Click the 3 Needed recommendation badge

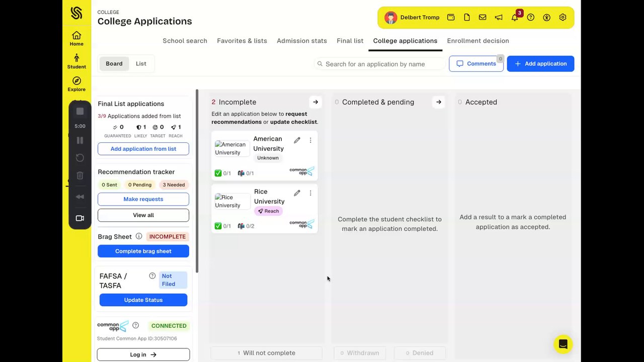point(174,185)
